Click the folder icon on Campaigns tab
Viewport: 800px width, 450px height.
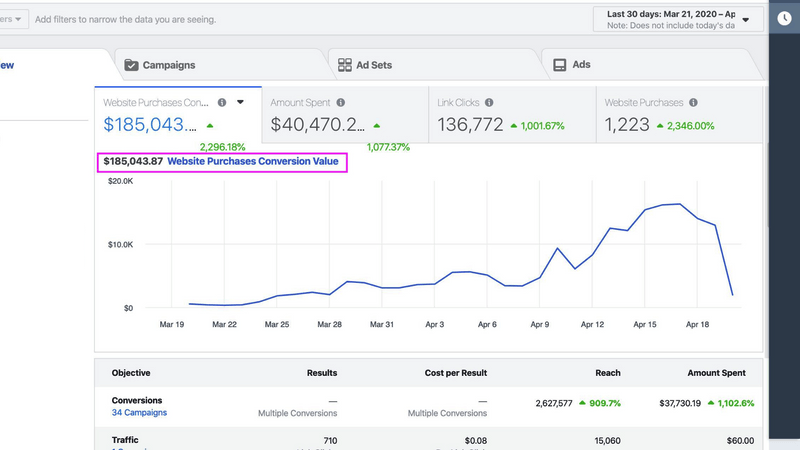[x=131, y=65]
